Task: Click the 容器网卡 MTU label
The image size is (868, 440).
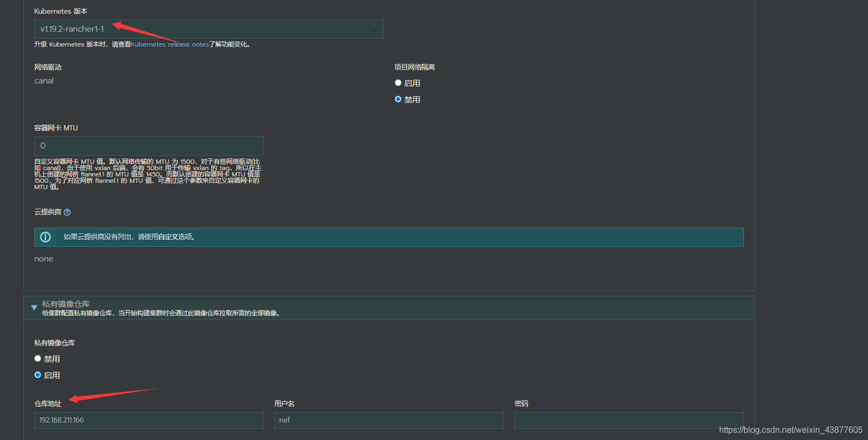Action: tap(56, 128)
